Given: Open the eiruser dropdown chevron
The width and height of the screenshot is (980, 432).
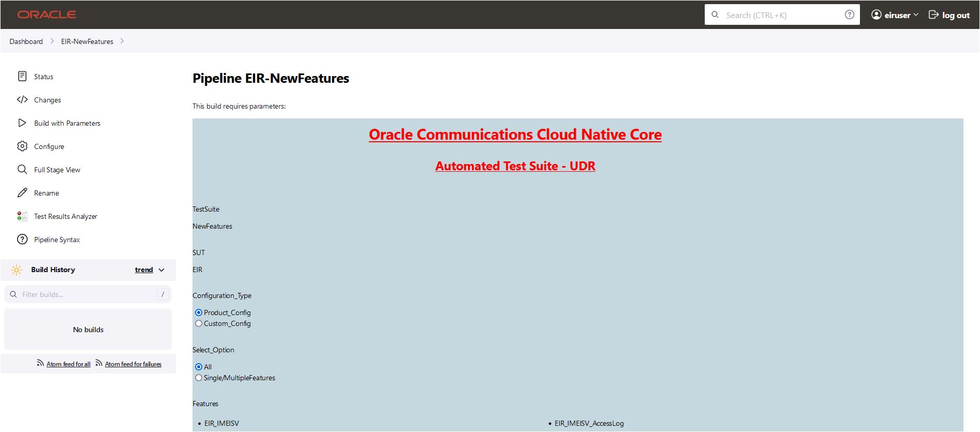Looking at the screenshot, I should point(916,14).
